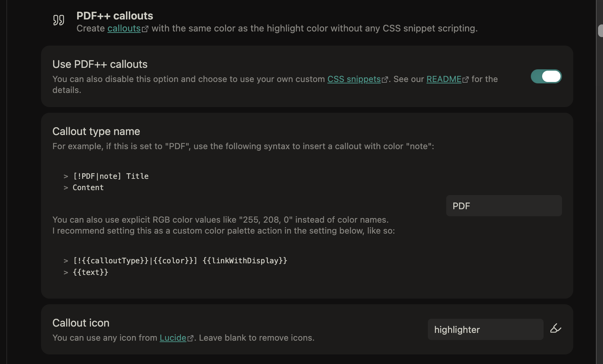Click the "[!PDF|note] Title" code example
Viewport: 603px width, 364px height.
click(111, 176)
